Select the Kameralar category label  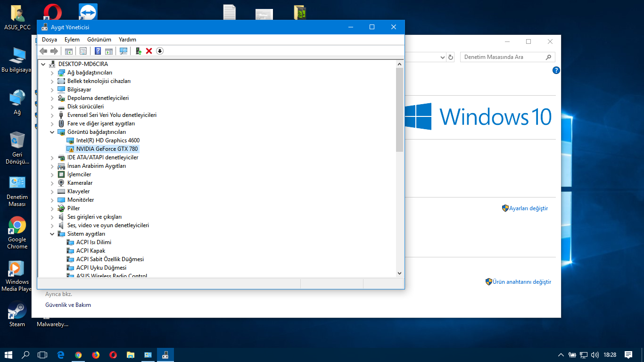click(80, 183)
